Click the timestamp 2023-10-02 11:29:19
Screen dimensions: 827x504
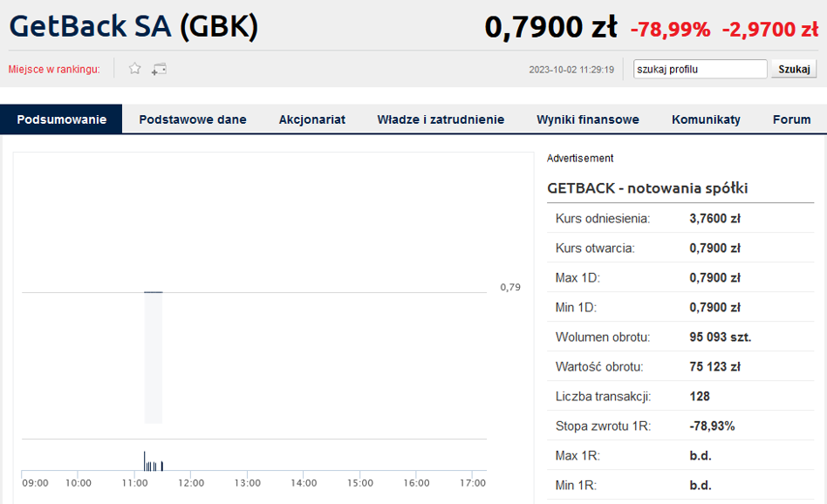[571, 70]
